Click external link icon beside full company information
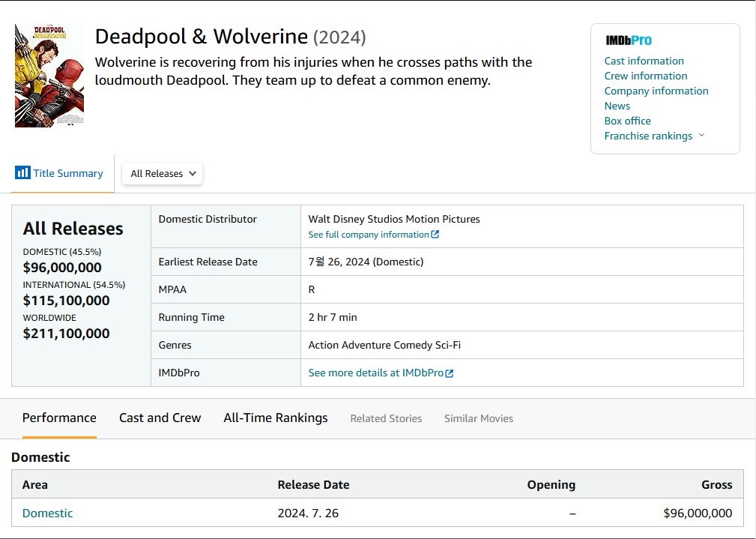The height and width of the screenshot is (539, 756). 435,235
